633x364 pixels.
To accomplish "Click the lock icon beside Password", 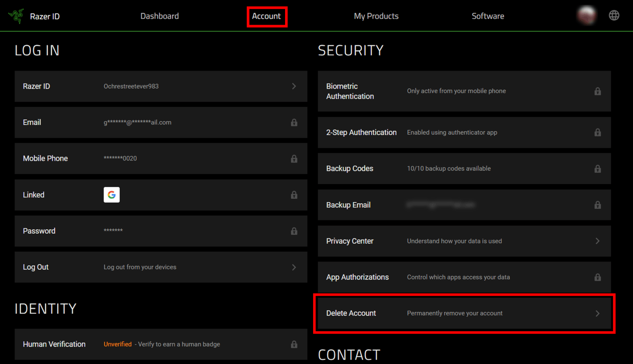I will click(294, 231).
